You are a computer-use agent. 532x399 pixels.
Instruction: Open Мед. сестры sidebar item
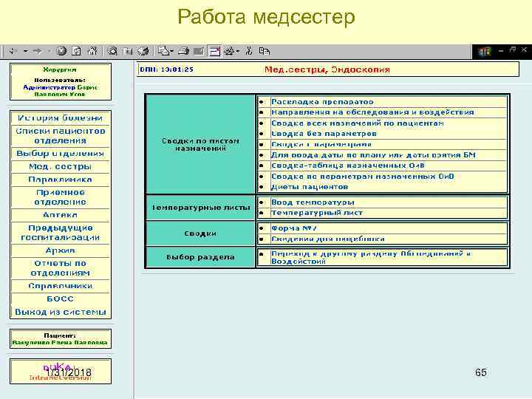tap(61, 166)
